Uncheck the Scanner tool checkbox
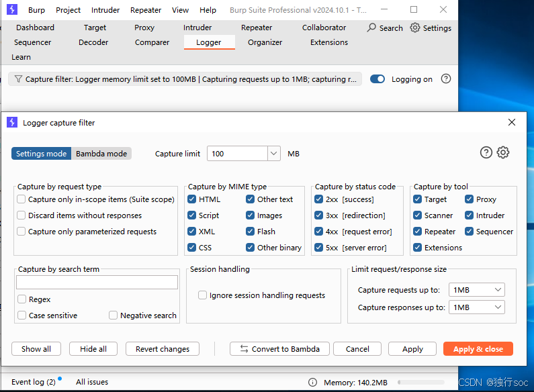This screenshot has height=392, width=534. [418, 215]
